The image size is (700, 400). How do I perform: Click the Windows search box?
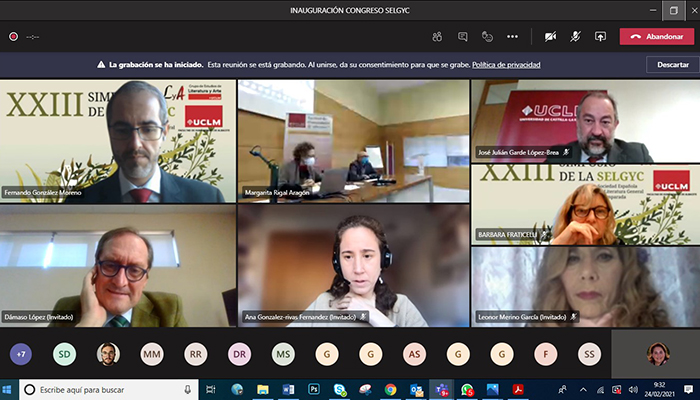(x=100, y=389)
